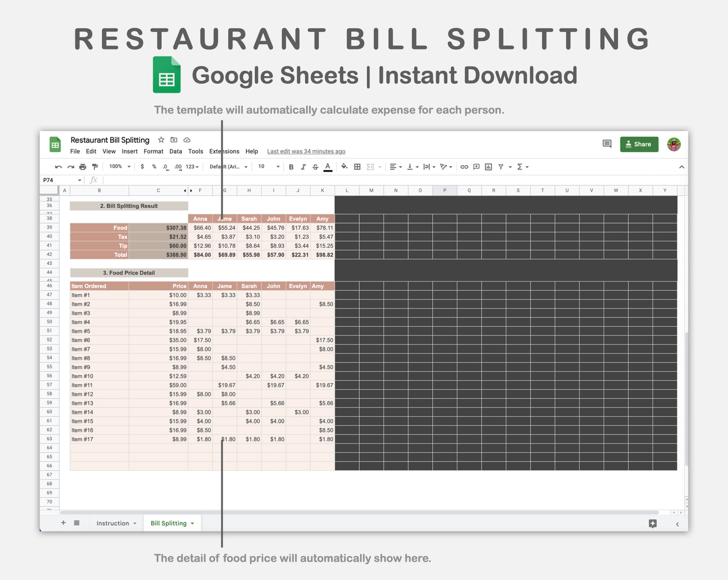This screenshot has width=728, height=580.
Task: Expand the Bill Splitting tab menu arrow
Action: (x=192, y=524)
